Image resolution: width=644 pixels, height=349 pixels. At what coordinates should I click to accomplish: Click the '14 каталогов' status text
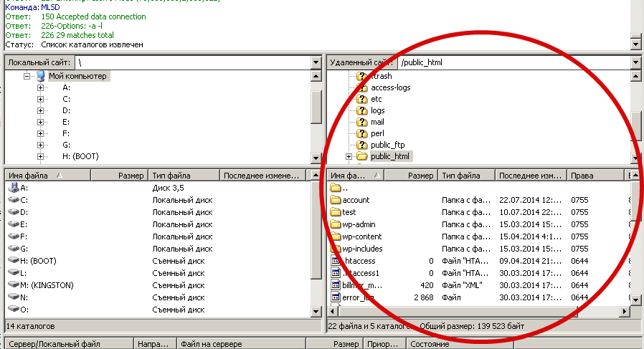30,326
